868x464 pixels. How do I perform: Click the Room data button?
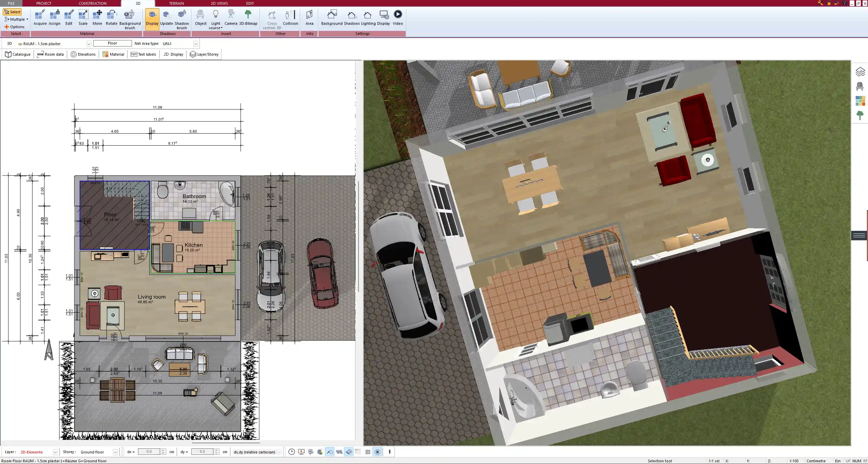tap(50, 54)
